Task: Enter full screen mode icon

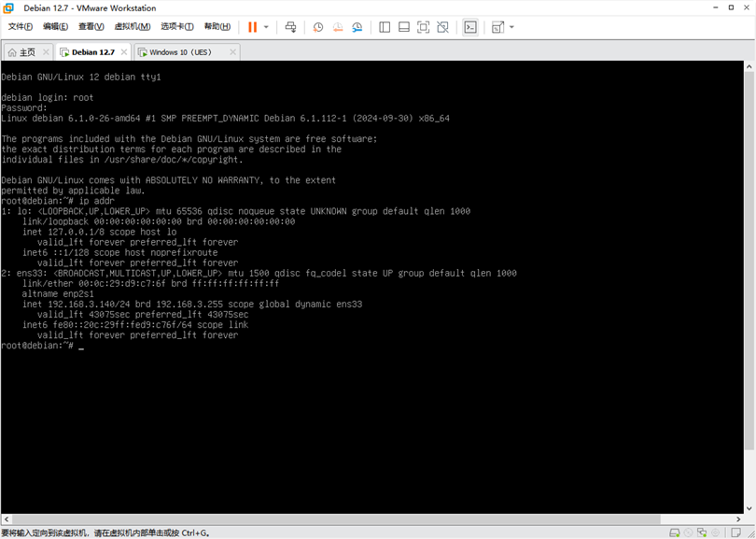Action: (423, 27)
